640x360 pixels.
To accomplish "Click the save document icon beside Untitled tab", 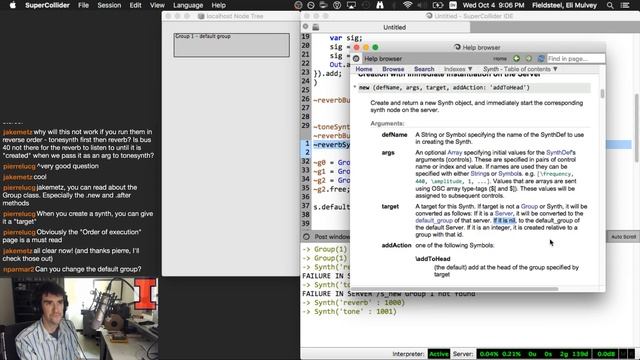I will pos(316,27).
